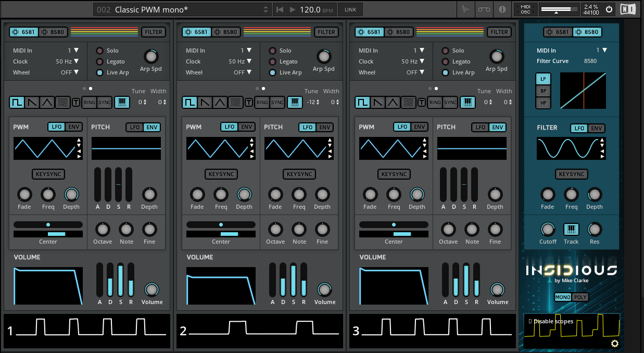Toggle test bit T in voice 3
Image resolution: width=644 pixels, height=353 pixels.
(x=422, y=103)
